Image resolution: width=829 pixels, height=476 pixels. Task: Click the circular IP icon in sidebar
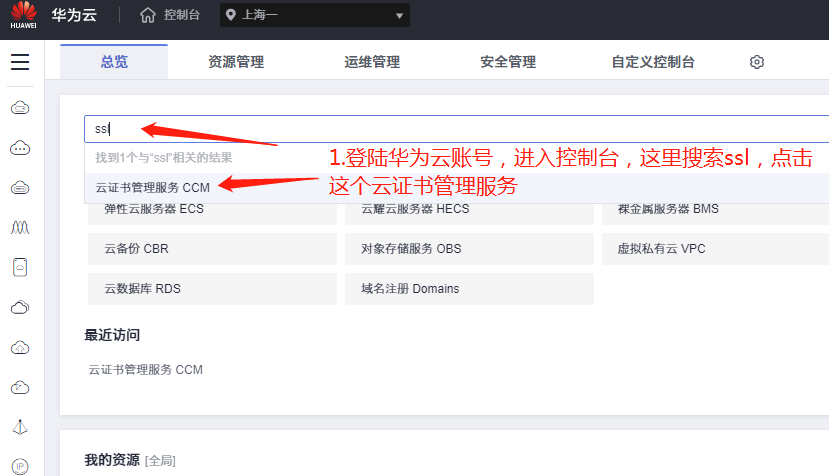[20, 466]
